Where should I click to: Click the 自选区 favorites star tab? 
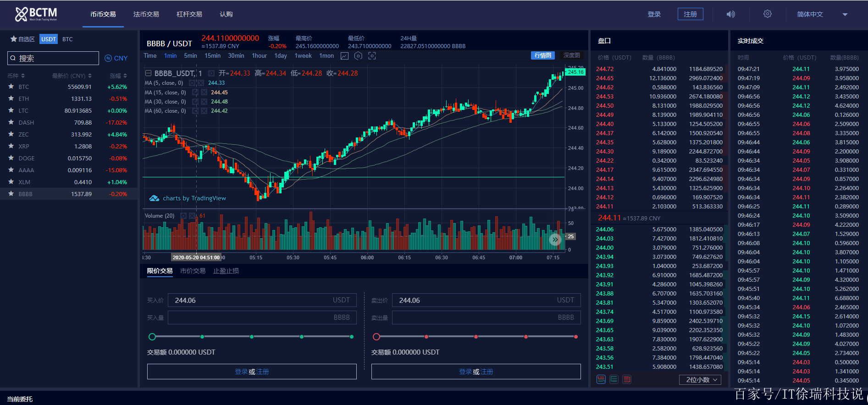tap(23, 39)
